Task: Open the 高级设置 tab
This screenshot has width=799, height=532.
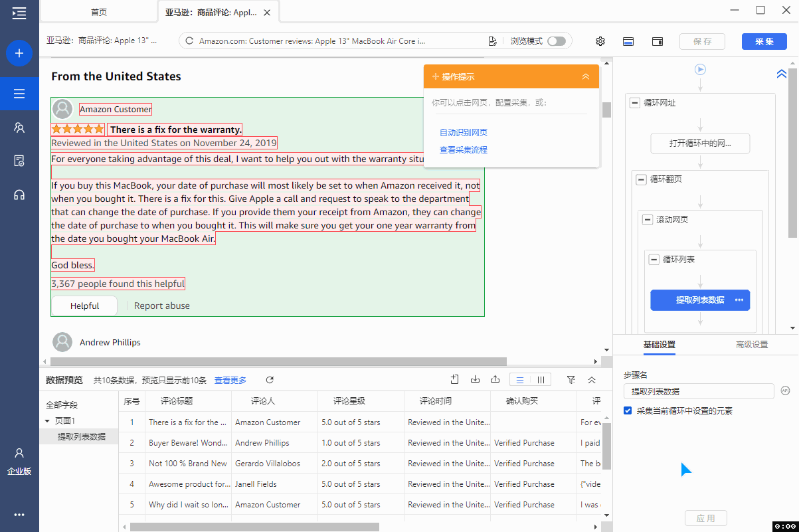Action: (x=752, y=345)
